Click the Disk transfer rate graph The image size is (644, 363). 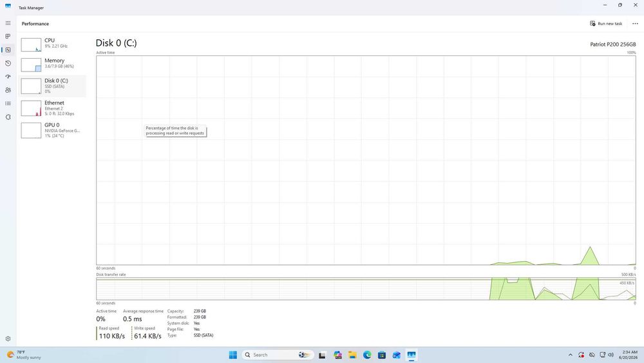click(366, 289)
